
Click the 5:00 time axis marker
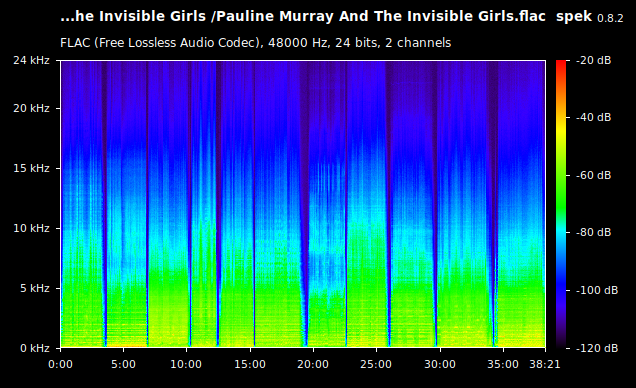coord(123,364)
